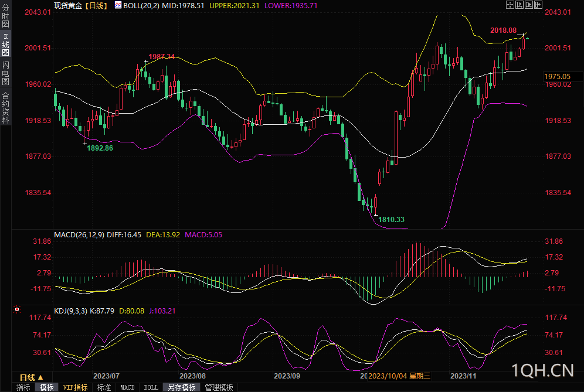This screenshot has width=584, height=392.
Task: Apply the BOLL template at bottom bar
Action: click(x=151, y=387)
